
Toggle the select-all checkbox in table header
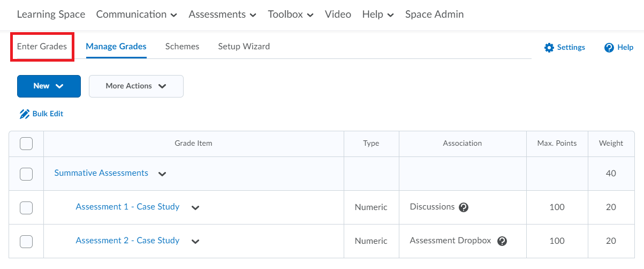[x=26, y=144]
